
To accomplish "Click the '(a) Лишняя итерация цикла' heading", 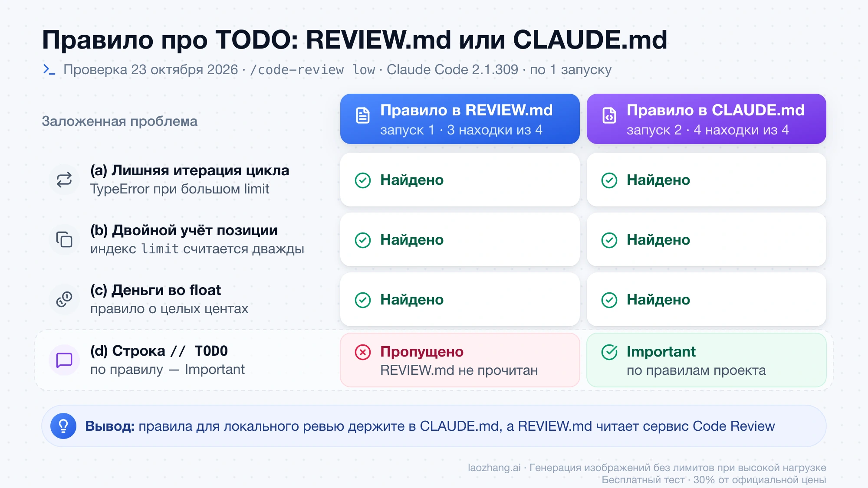I will 190,170.
